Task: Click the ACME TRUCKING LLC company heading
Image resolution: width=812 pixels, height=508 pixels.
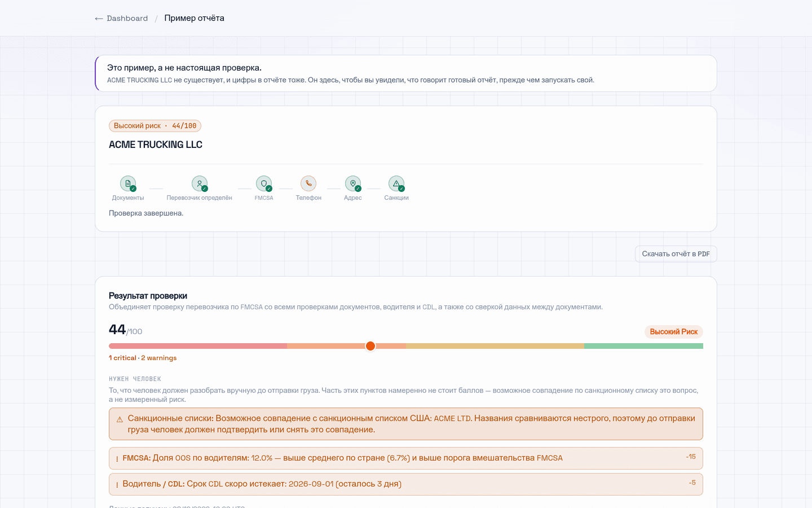Action: (156, 144)
